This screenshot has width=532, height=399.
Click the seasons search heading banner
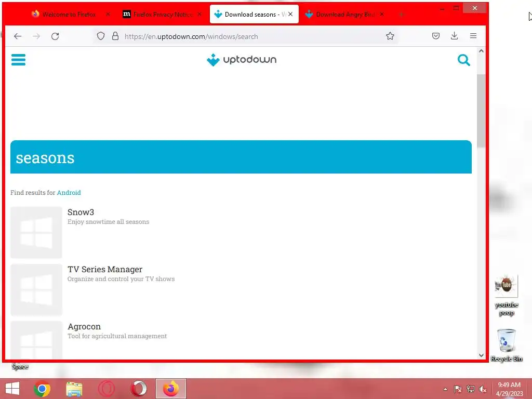[241, 157]
